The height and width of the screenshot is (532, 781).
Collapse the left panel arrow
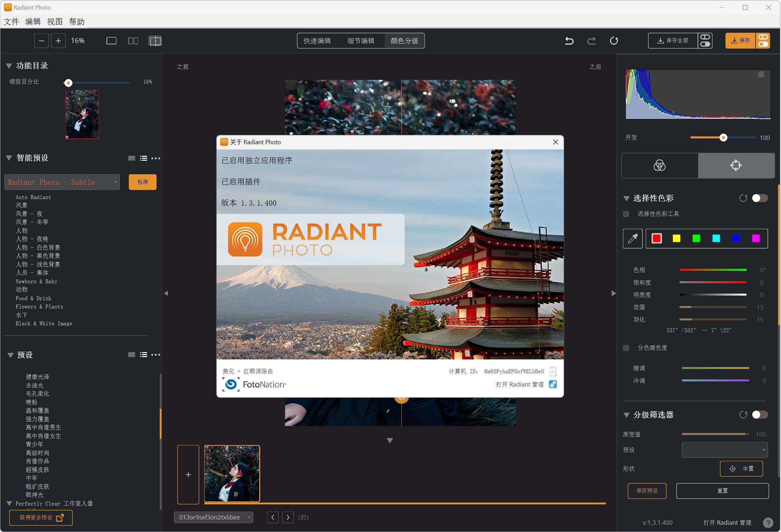point(166,293)
